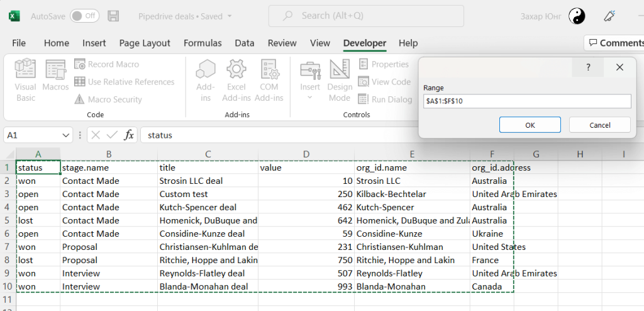Open the Name Box dropdown arrow
The height and width of the screenshot is (311, 644).
[x=65, y=135]
